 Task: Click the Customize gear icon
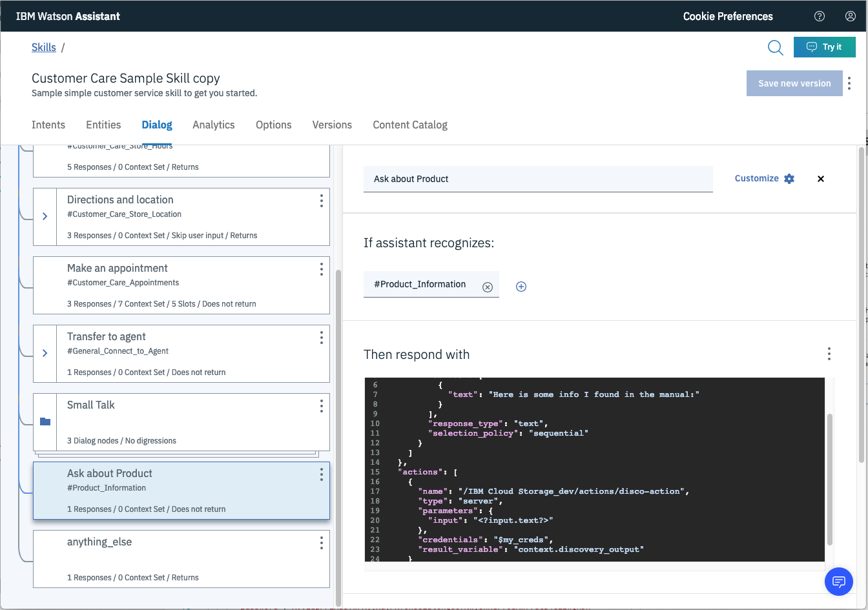pos(789,179)
